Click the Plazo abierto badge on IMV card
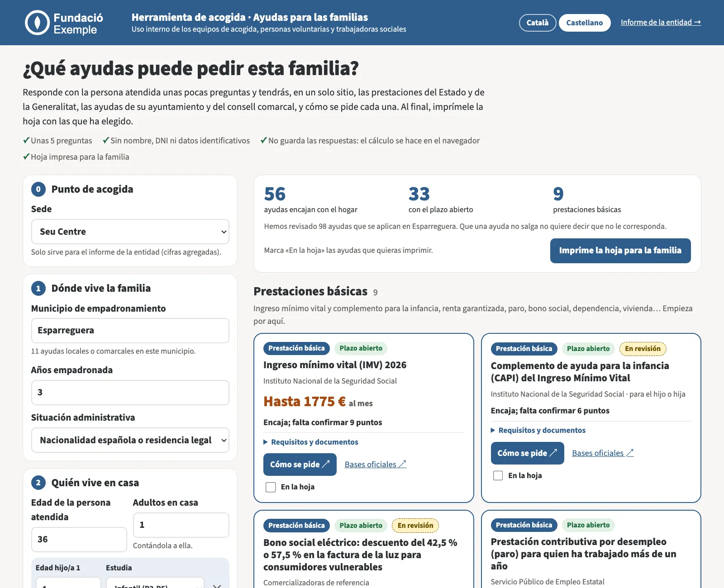724x588 pixels. (x=361, y=348)
